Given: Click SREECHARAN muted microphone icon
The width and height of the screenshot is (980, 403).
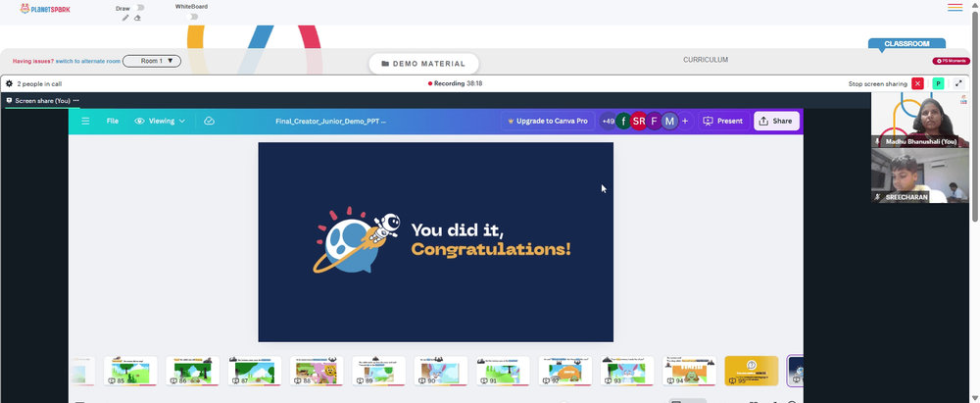Looking at the screenshot, I should pyautogui.click(x=877, y=196).
